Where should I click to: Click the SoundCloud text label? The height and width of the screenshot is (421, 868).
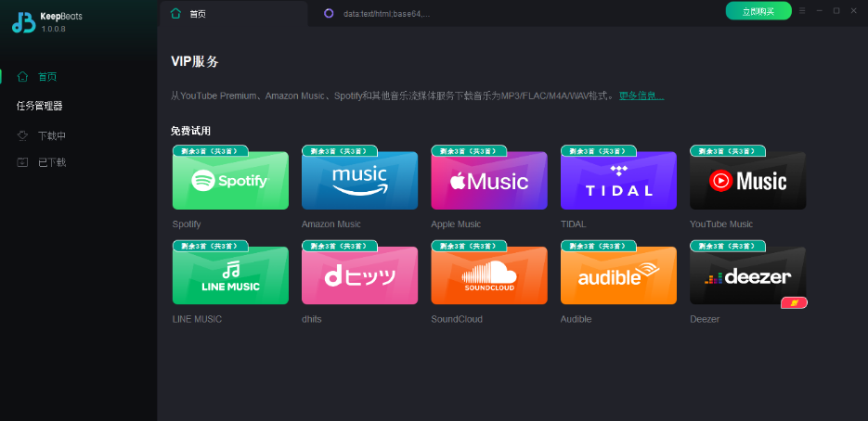457,319
